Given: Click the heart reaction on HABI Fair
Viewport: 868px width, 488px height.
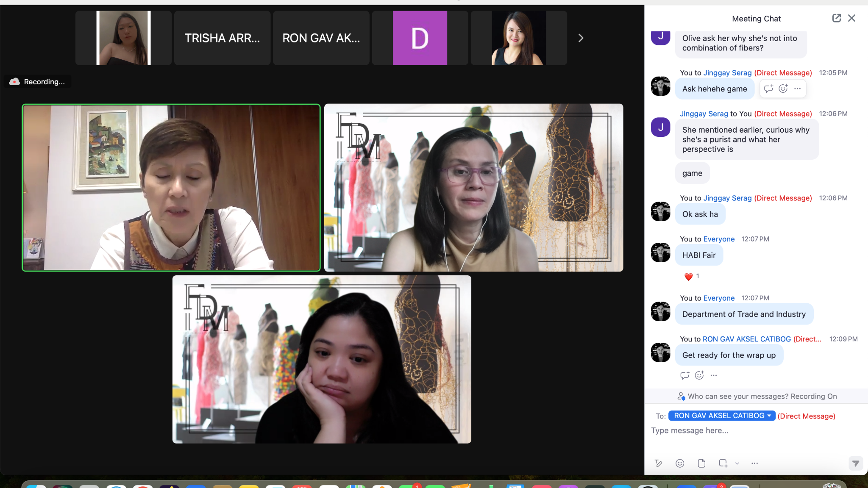Looking at the screenshot, I should [x=688, y=277].
